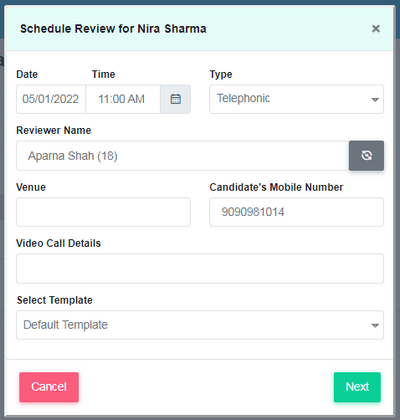The height and width of the screenshot is (420, 400).
Task: Click the Venue label text
Action: tap(31, 187)
